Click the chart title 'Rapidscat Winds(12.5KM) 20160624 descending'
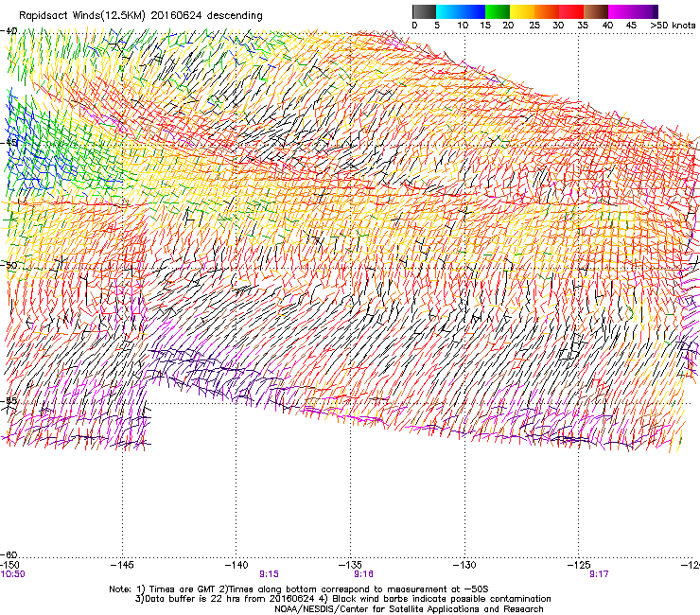This screenshot has width=700, height=615. 141,16
